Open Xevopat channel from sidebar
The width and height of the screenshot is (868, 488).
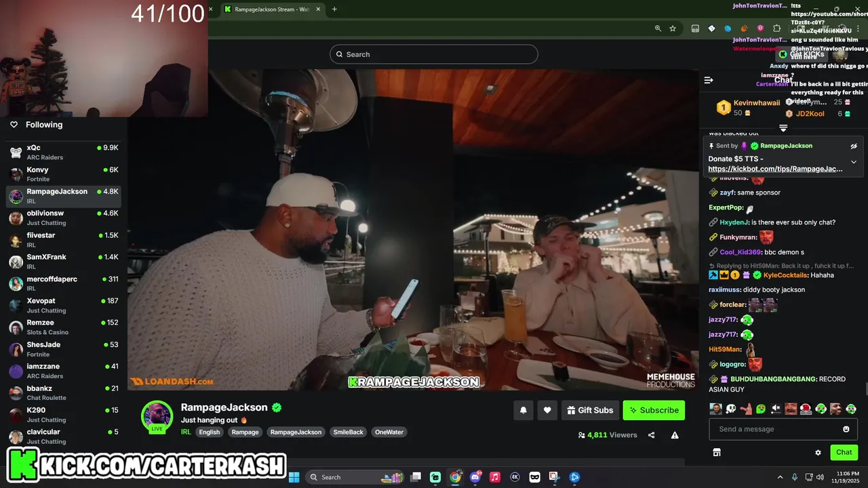pos(64,305)
